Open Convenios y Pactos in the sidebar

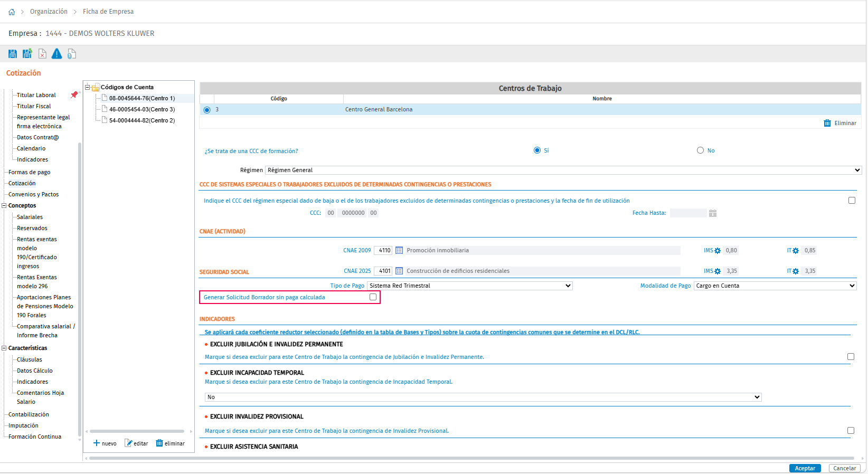point(34,194)
